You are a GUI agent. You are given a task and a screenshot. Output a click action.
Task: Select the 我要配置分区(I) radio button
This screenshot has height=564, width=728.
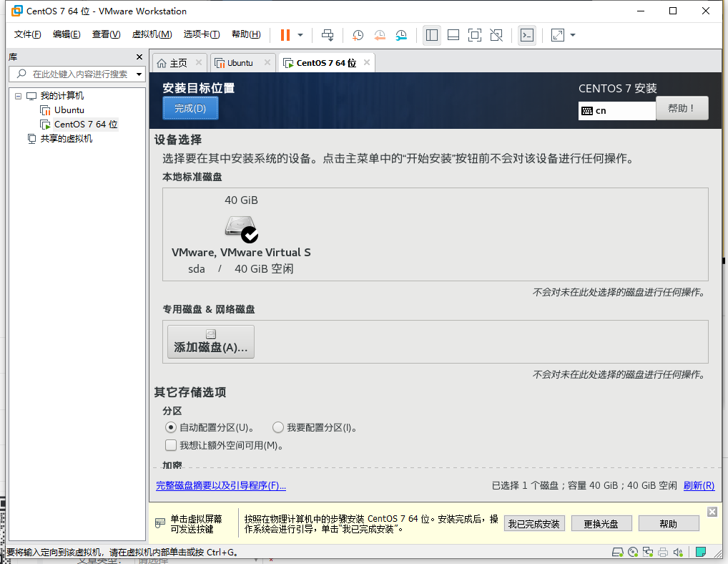[x=278, y=427]
